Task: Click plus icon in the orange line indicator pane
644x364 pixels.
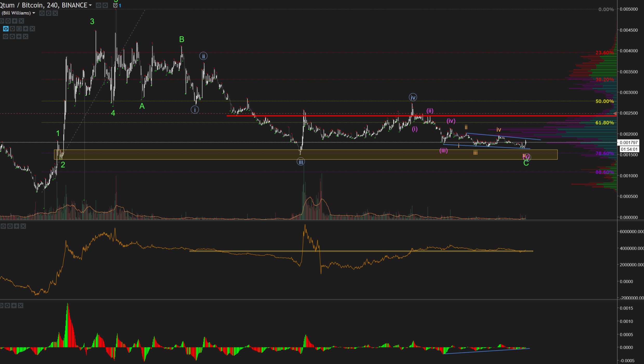Action: coord(17,226)
